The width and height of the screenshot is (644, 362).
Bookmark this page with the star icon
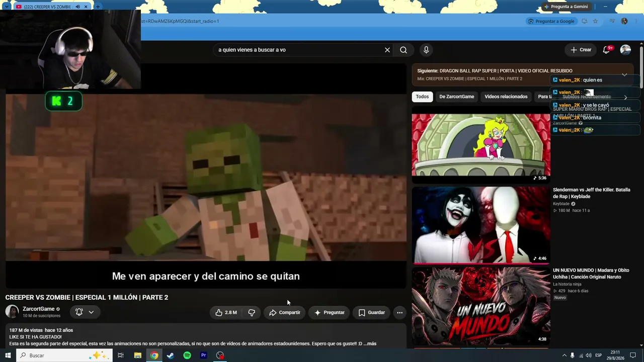tap(595, 21)
